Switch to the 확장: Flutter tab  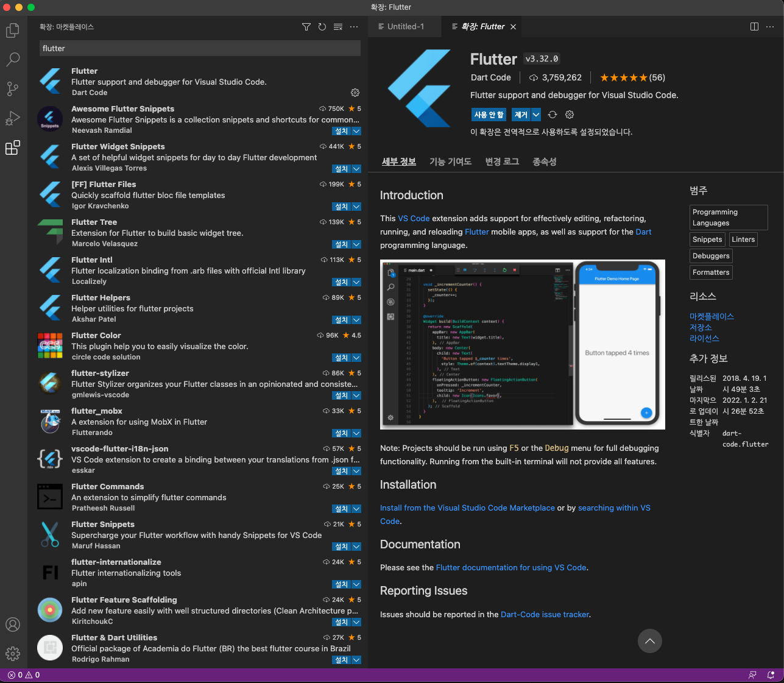tap(483, 27)
